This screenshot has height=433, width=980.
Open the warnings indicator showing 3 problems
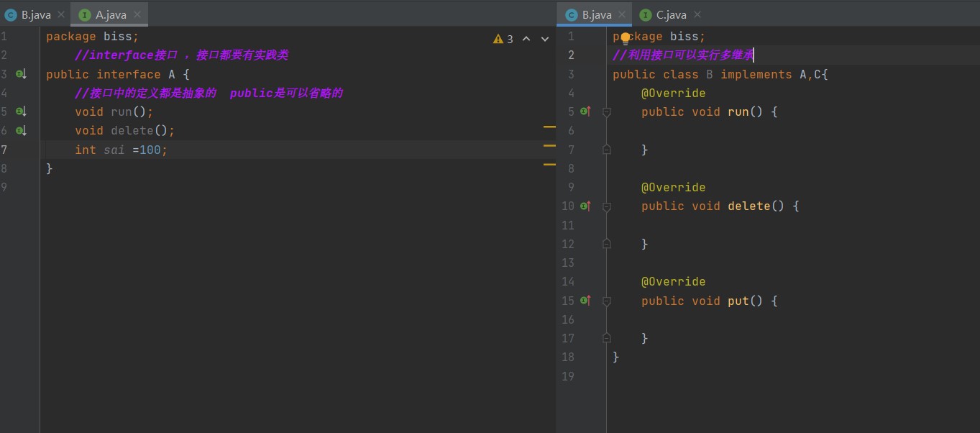click(503, 39)
